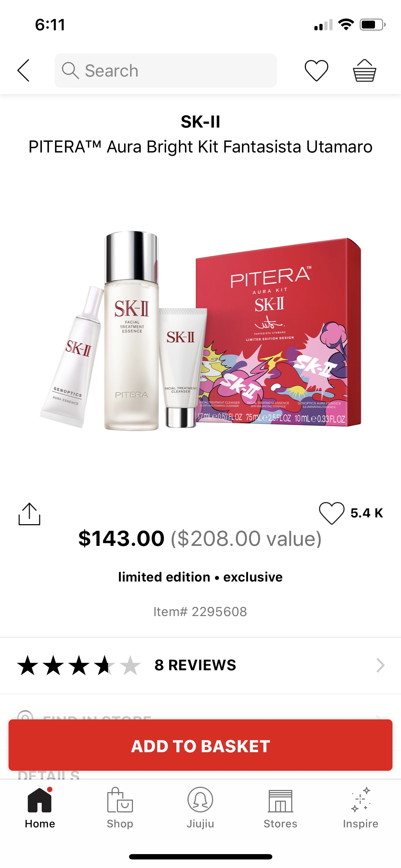Click the star rating display
This screenshot has height=868, width=401.
[x=79, y=665]
